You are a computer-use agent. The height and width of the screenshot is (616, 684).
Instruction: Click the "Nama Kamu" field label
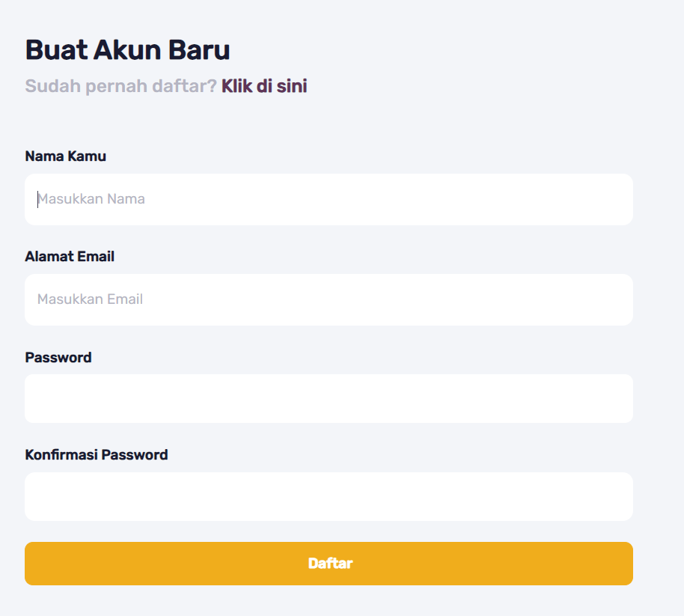click(x=66, y=156)
